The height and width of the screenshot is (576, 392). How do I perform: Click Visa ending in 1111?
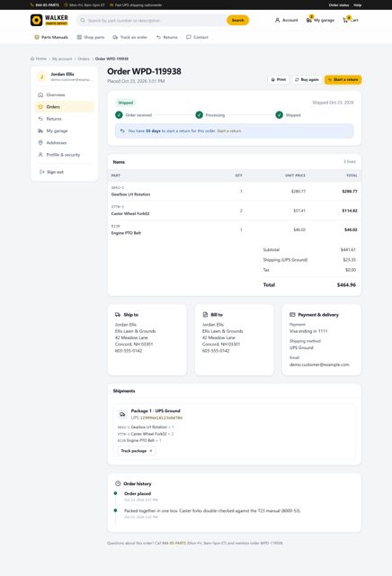308,331
